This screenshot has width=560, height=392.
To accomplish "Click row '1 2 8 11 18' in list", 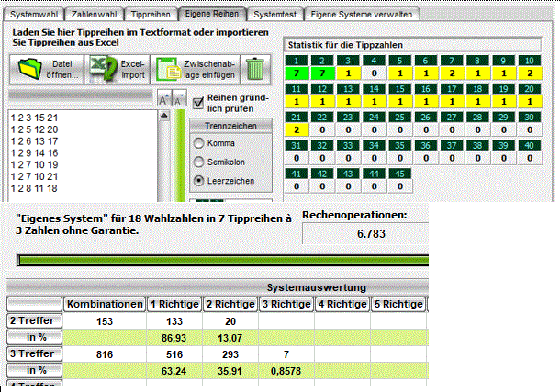I will point(34,188).
